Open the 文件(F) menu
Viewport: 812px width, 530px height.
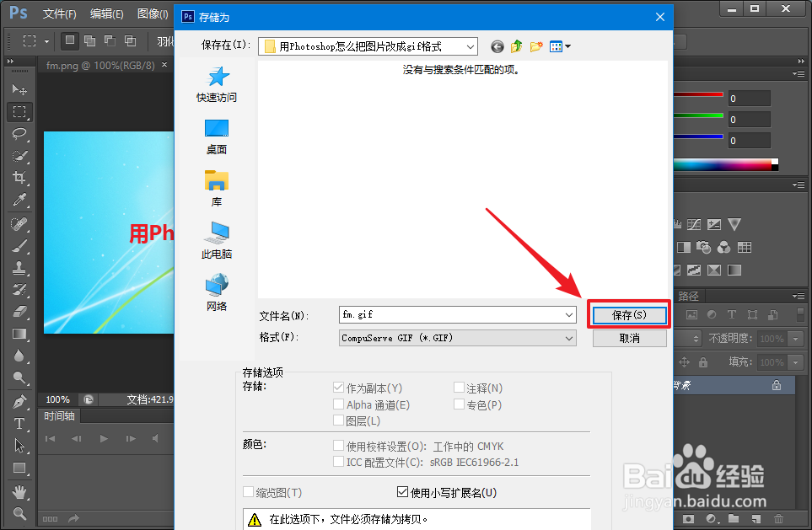tap(60, 14)
